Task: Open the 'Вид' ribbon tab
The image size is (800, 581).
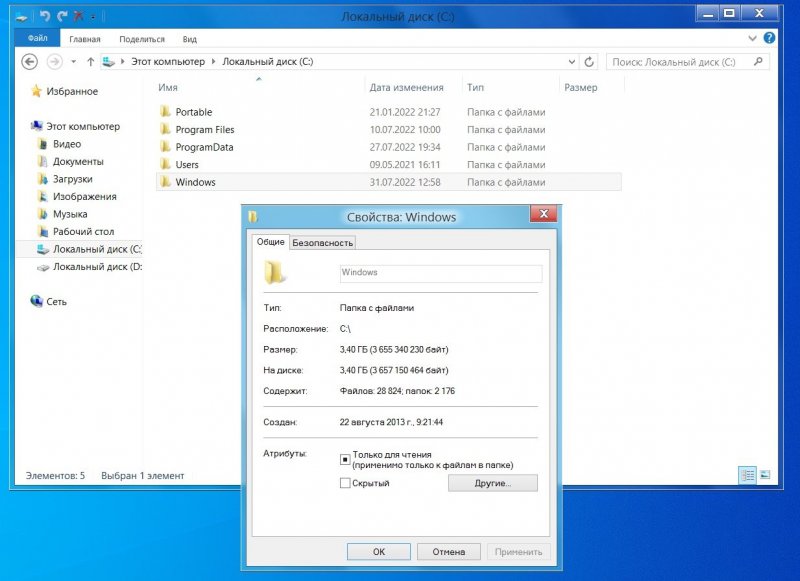Action: (189, 39)
